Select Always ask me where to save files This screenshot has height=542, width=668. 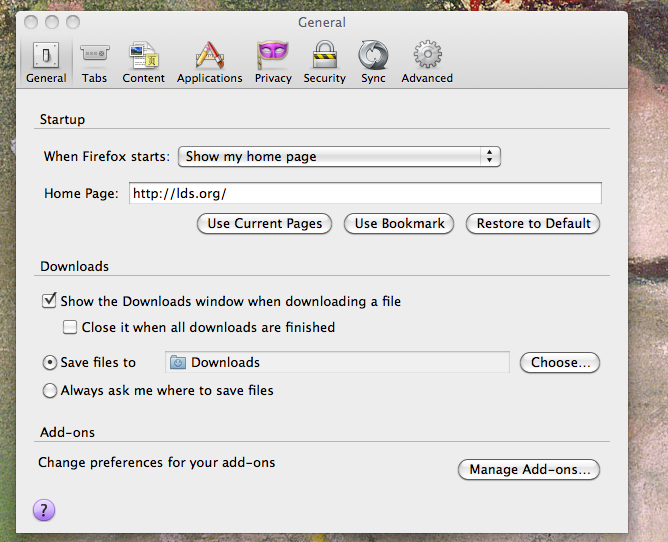coord(50,390)
